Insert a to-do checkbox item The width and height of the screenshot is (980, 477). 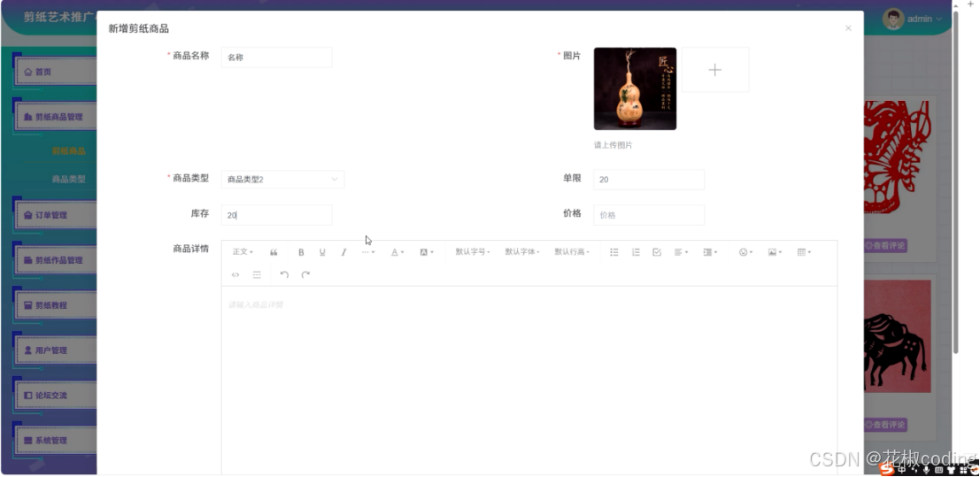pyautogui.click(x=657, y=252)
